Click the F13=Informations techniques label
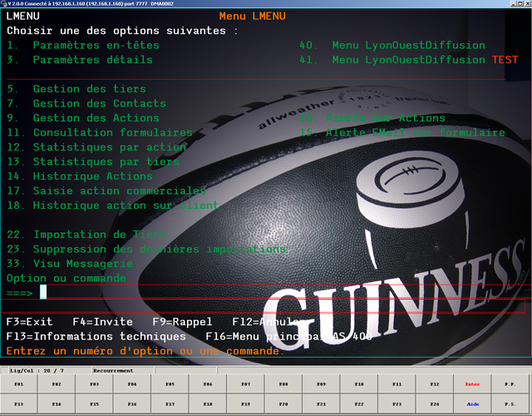532x416 pixels. pyautogui.click(x=96, y=336)
